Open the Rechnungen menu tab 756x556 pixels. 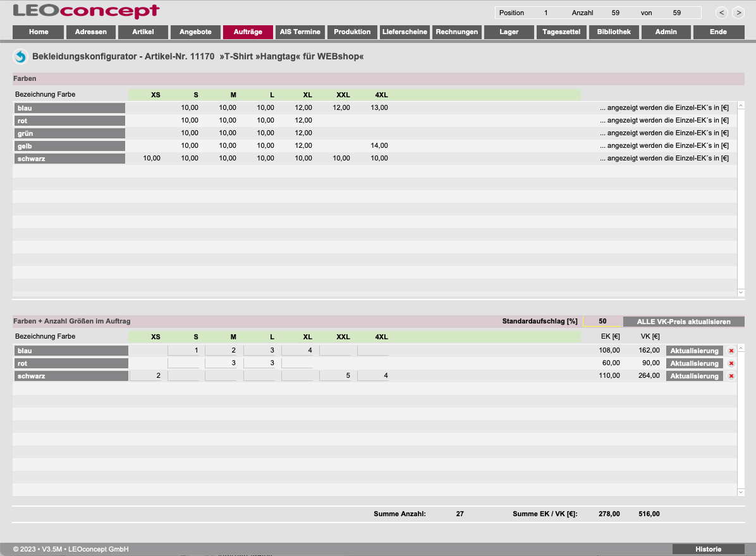457,32
